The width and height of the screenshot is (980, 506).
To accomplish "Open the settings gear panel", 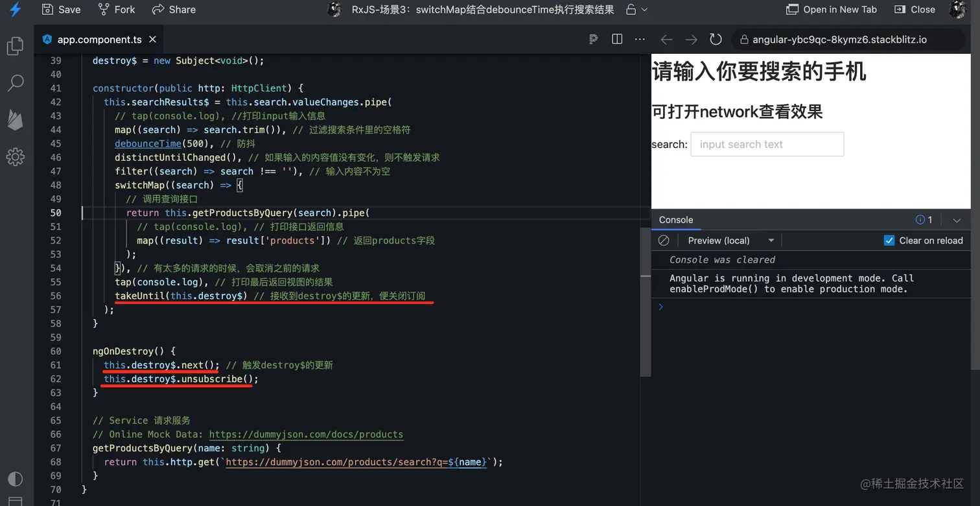I will (15, 156).
